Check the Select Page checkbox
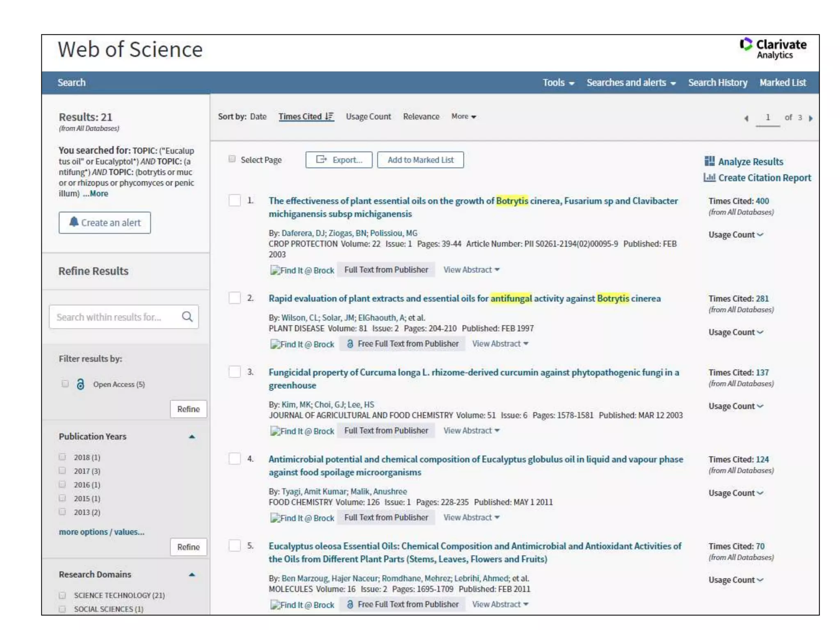The height and width of the screenshot is (630, 840). (232, 159)
